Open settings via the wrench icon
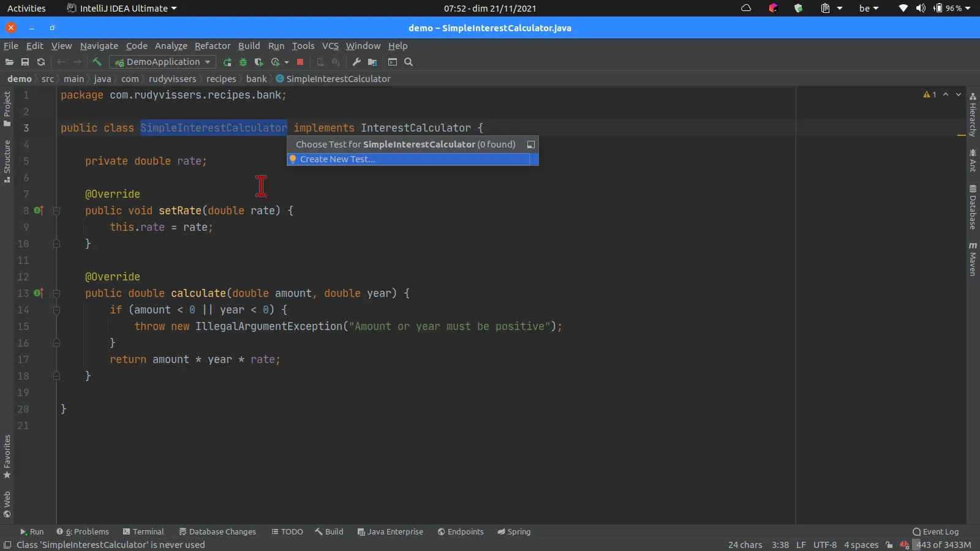 click(x=356, y=62)
